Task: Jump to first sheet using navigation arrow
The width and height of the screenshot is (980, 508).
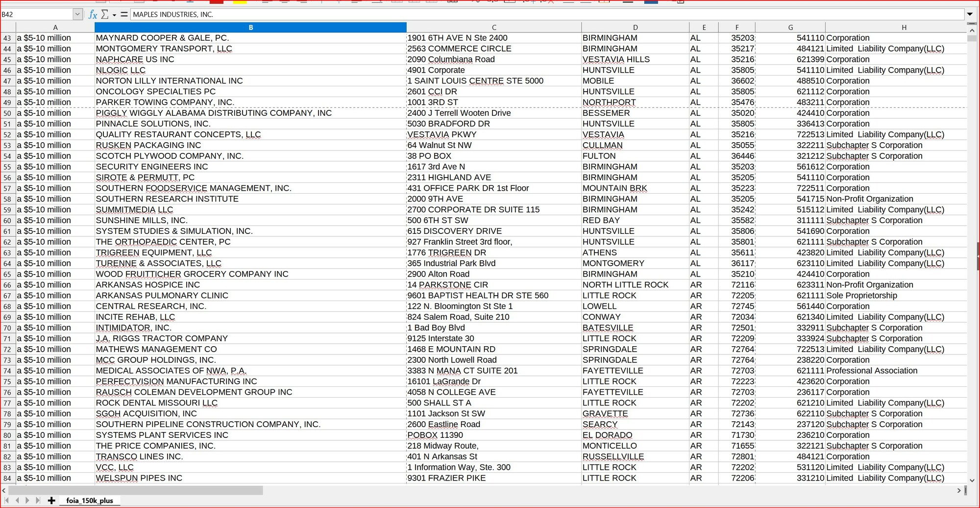Action: 7,500
